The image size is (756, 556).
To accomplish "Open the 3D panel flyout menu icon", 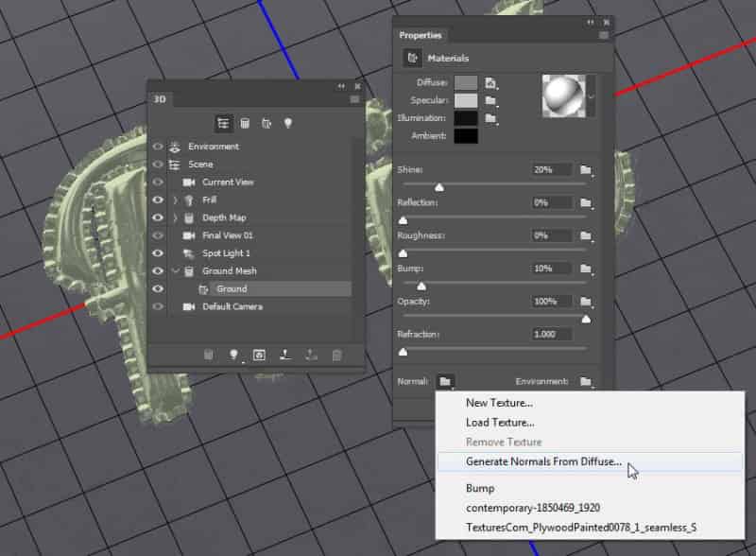I will pyautogui.click(x=354, y=99).
